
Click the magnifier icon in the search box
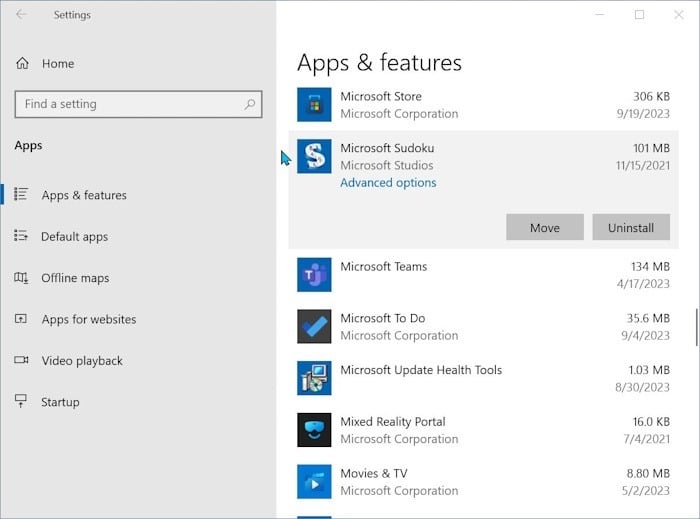click(250, 104)
